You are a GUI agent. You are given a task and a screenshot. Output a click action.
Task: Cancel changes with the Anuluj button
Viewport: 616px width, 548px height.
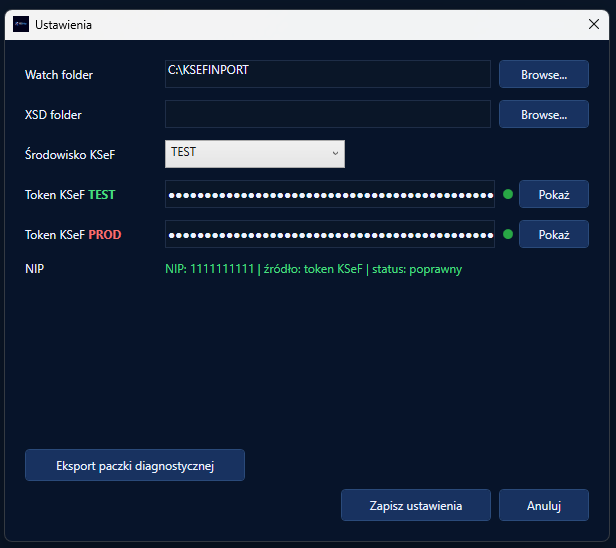543,505
